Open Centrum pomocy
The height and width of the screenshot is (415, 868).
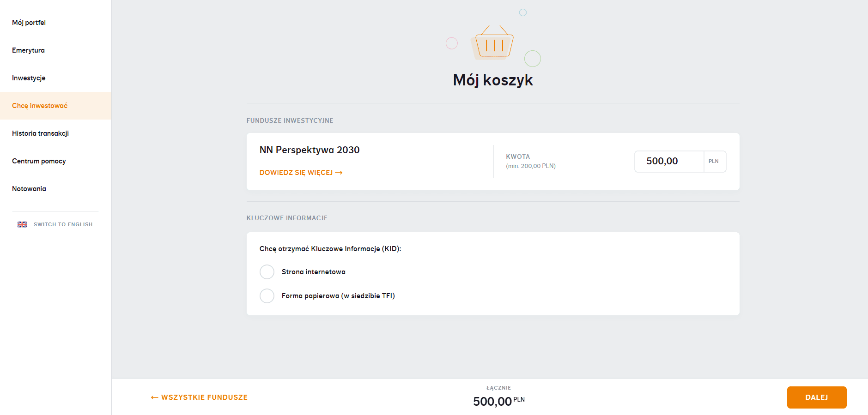(39, 161)
